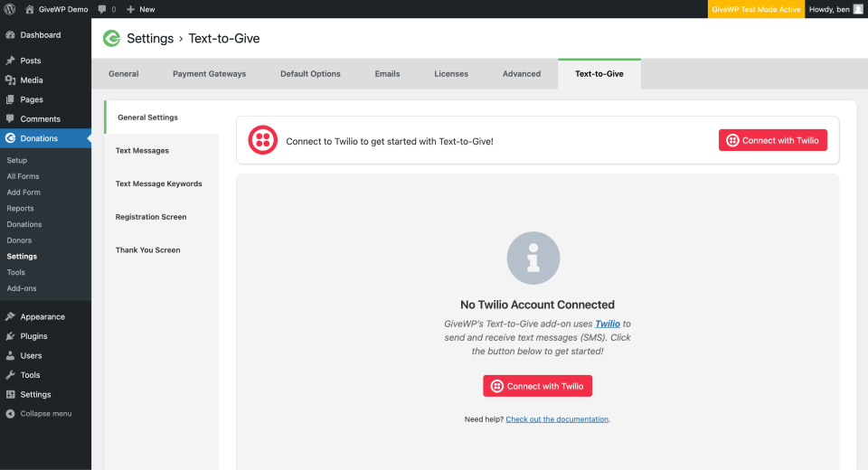
Task: Select General Settings section
Action: (x=162, y=117)
